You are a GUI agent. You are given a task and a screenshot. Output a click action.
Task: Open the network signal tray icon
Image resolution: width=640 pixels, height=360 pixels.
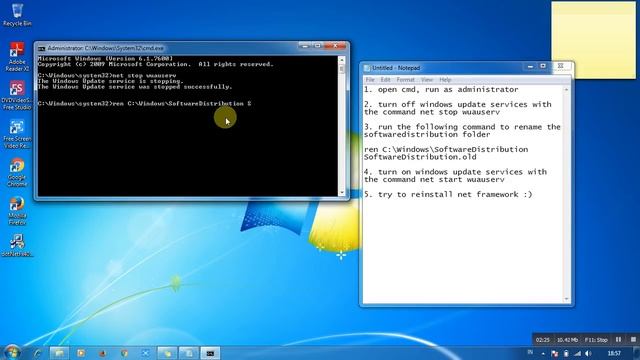click(578, 353)
